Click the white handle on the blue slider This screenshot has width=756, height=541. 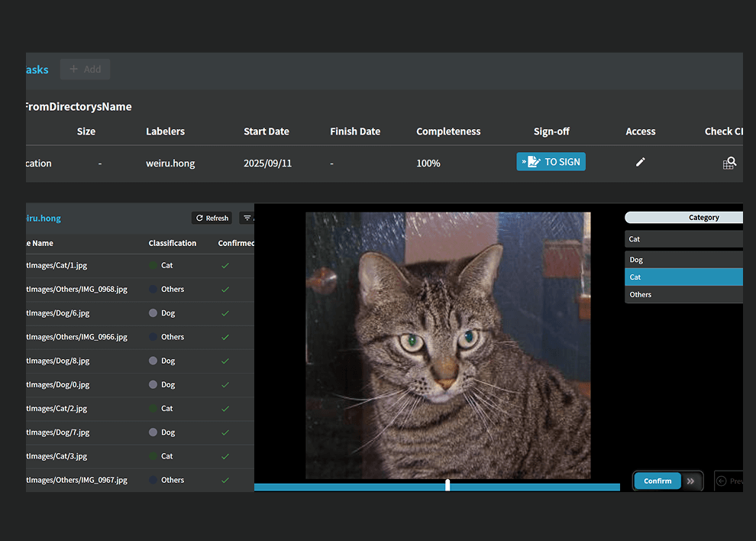[447, 485]
